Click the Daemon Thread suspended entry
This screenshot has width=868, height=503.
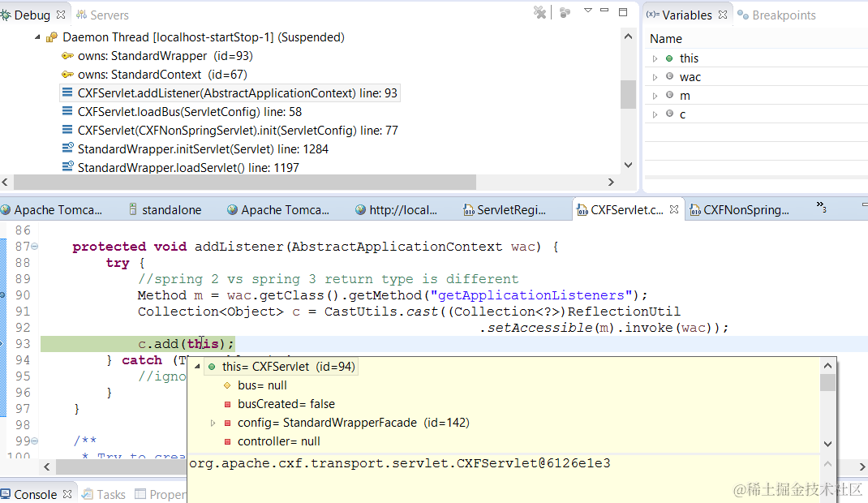click(196, 37)
